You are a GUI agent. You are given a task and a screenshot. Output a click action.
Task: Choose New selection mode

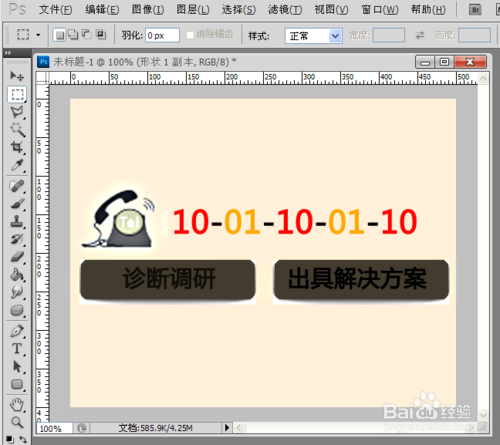[60, 35]
